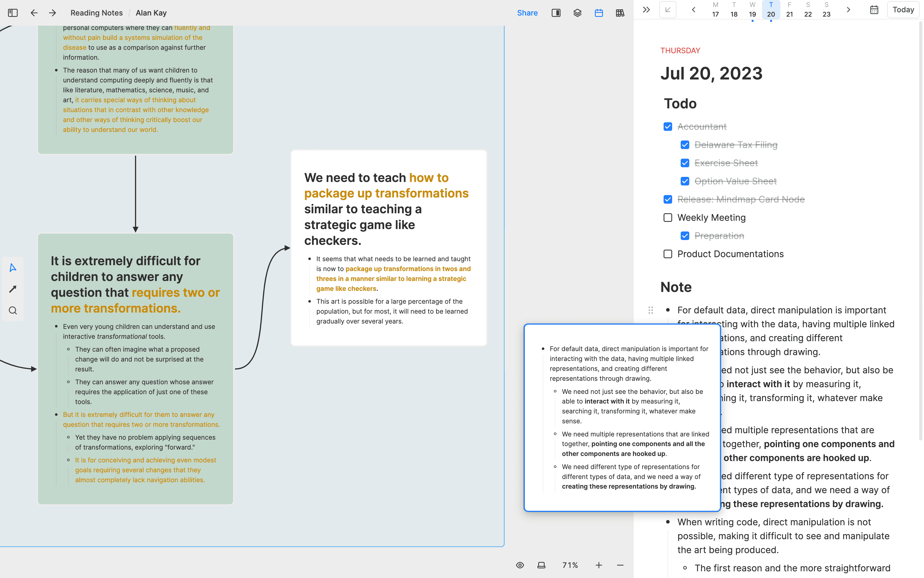Image resolution: width=924 pixels, height=578 pixels.
Task: Uncheck the Accountant todo
Action: (668, 127)
